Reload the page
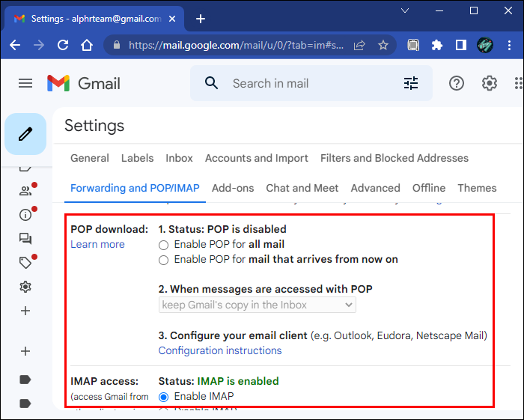 [61, 45]
